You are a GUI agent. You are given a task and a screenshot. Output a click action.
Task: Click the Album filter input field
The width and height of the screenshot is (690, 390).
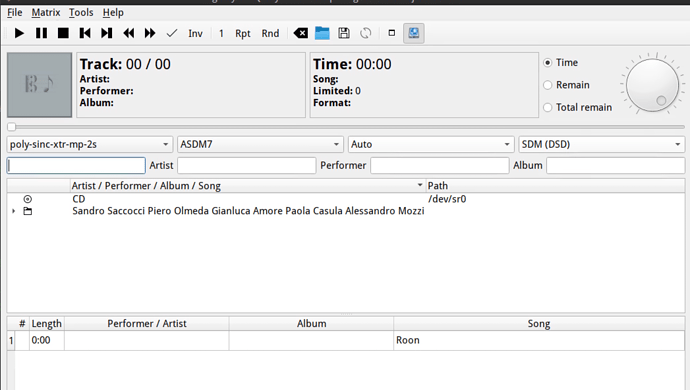click(x=616, y=166)
